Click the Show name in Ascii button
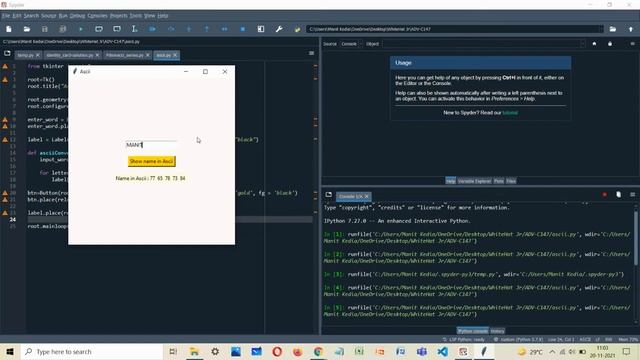This screenshot has height=360, width=640. click(x=151, y=161)
